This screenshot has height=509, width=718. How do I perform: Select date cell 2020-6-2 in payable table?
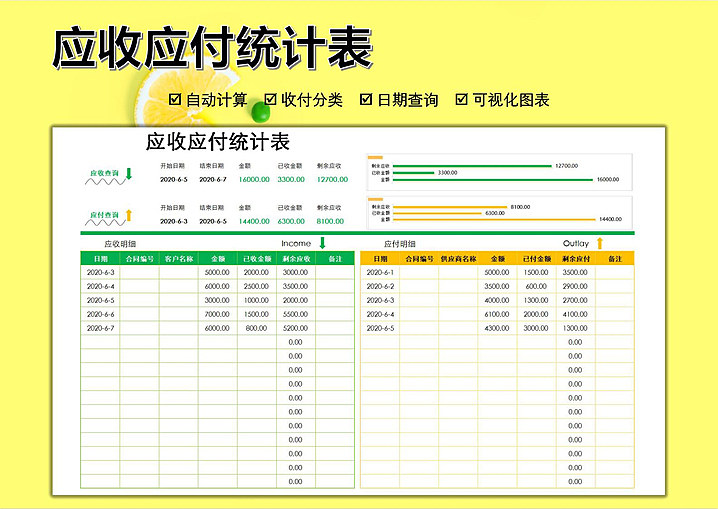[380, 286]
